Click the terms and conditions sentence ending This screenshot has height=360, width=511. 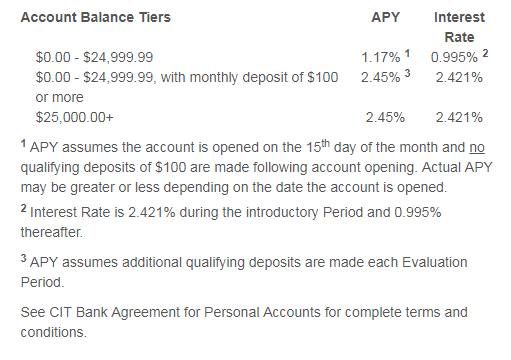tap(244, 322)
